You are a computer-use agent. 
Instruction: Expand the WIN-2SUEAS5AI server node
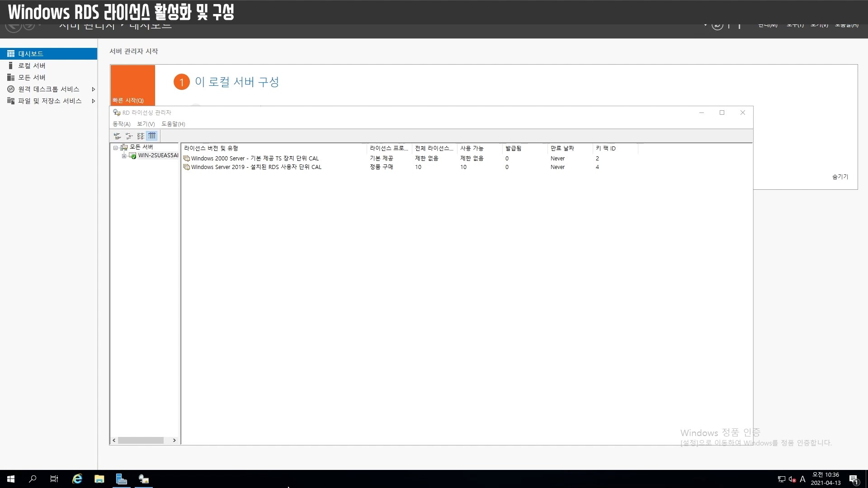(124, 156)
